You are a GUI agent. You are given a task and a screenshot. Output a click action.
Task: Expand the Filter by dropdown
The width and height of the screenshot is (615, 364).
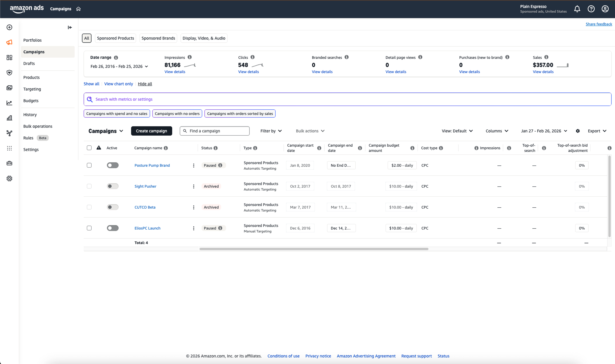coord(271,131)
